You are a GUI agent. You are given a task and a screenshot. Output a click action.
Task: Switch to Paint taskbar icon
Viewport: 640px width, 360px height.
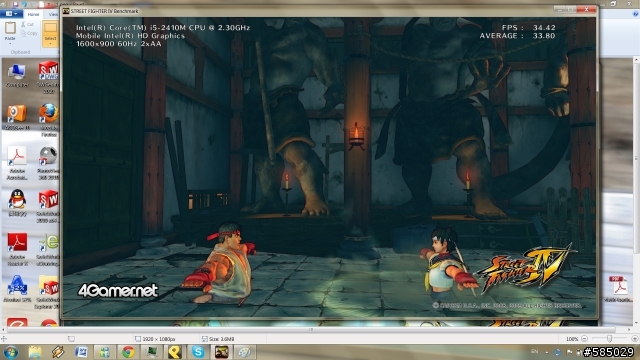click(245, 352)
